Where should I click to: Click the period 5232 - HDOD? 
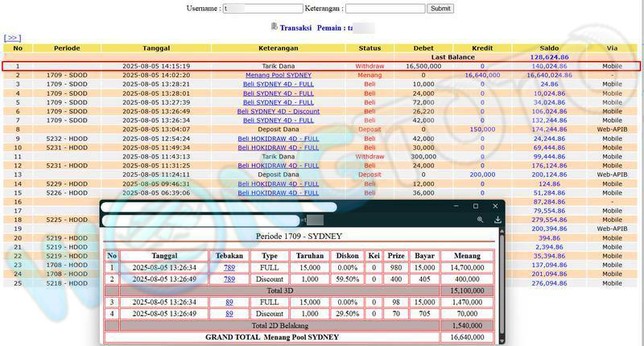67,138
